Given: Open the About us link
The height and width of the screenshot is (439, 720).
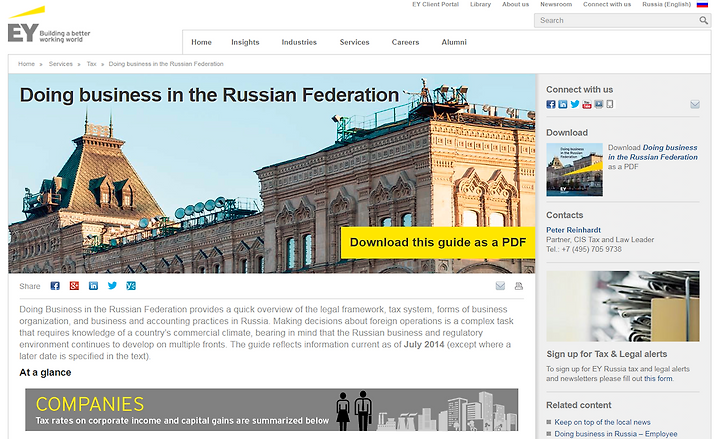Looking at the screenshot, I should pyautogui.click(x=515, y=4).
